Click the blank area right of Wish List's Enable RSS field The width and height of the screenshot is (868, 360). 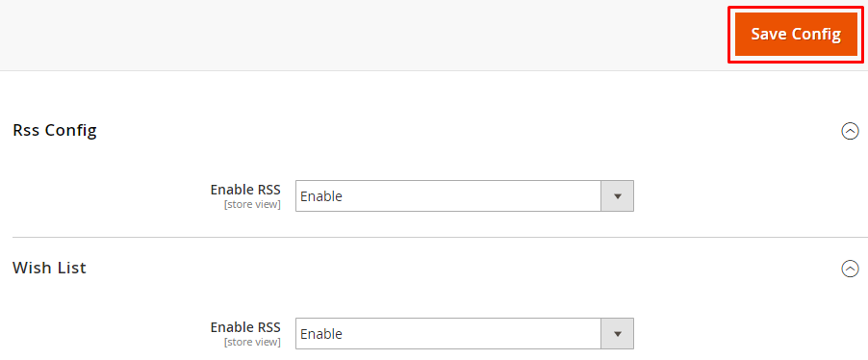(x=746, y=333)
